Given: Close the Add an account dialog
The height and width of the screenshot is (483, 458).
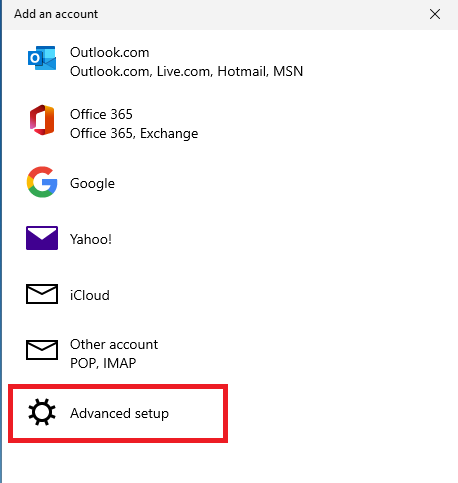Looking at the screenshot, I should [435, 14].
